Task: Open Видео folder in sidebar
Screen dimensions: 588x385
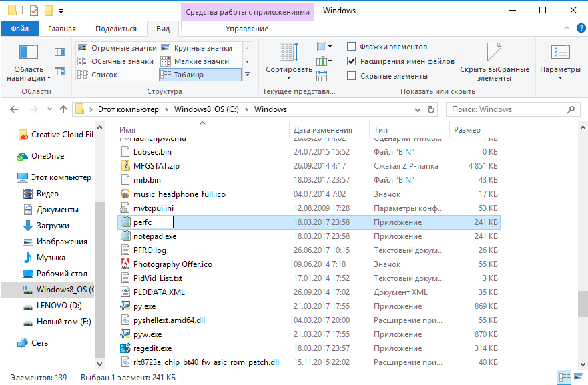Action: [x=41, y=194]
